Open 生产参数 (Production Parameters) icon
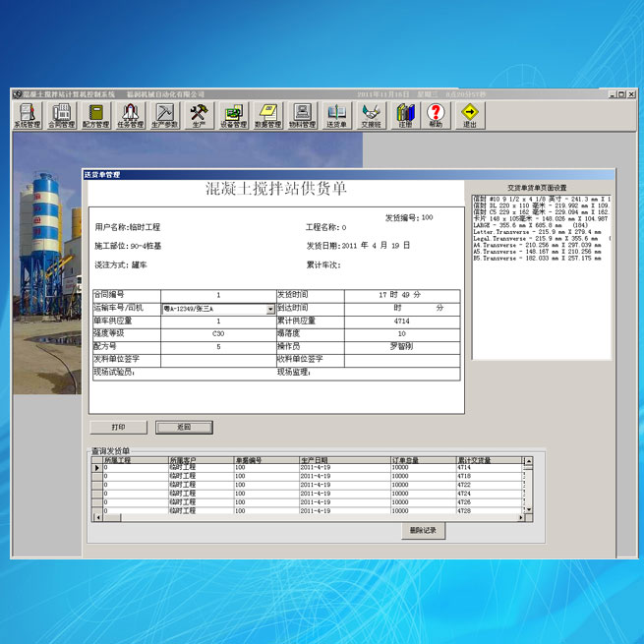Image resolution: width=644 pixels, height=644 pixels. [165, 116]
